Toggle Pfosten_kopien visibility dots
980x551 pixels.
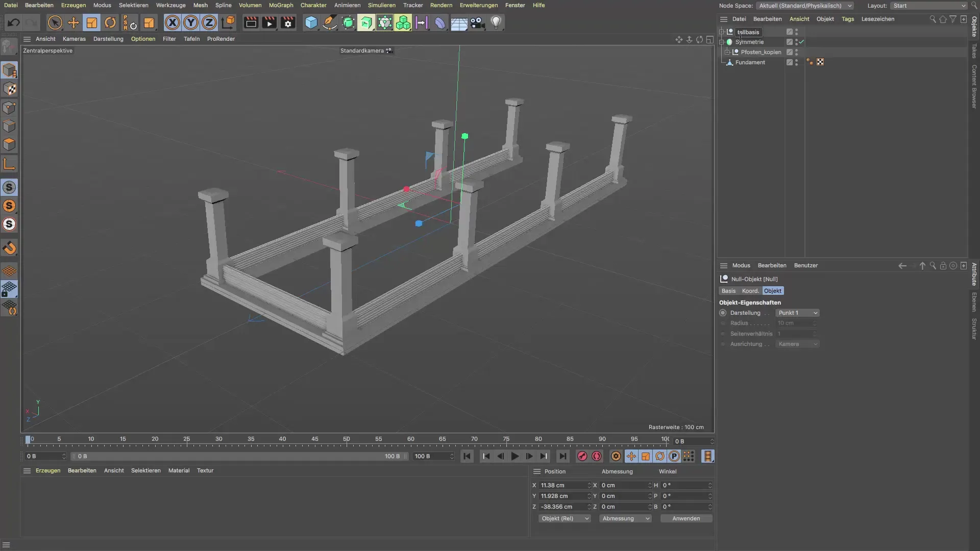(x=796, y=52)
